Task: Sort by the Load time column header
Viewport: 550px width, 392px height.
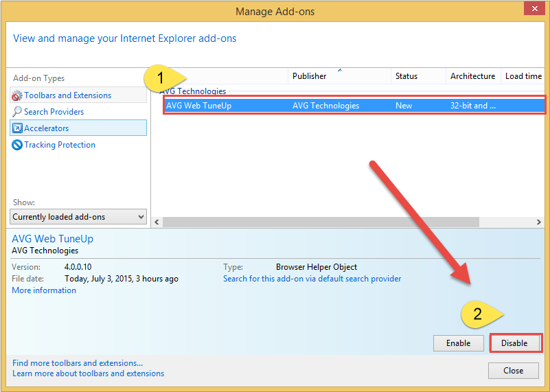Action: pos(523,76)
